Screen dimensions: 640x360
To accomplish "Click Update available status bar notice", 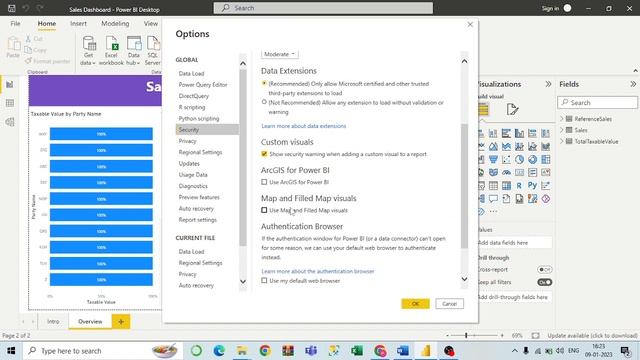I will [x=592, y=336].
